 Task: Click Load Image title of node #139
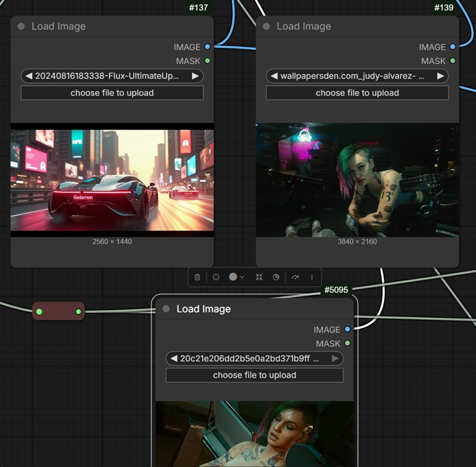coord(304,26)
